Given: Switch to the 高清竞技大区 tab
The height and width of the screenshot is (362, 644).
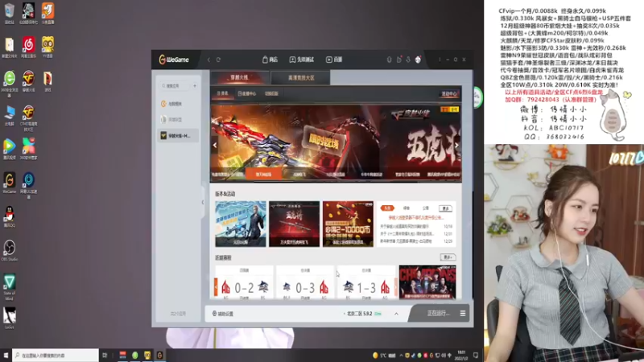Looking at the screenshot, I should pos(300,77).
